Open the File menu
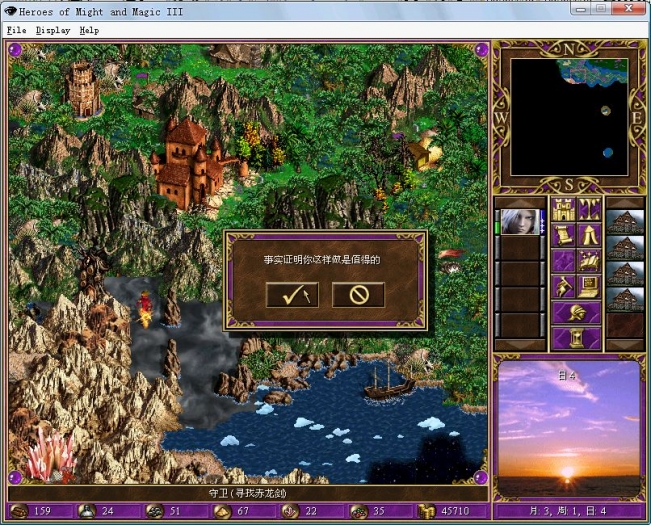 pos(17,30)
